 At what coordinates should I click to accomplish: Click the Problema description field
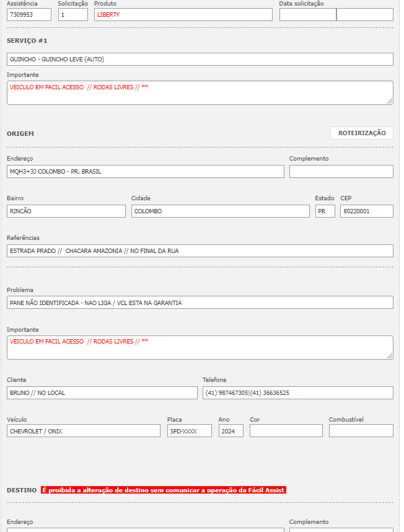(200, 303)
